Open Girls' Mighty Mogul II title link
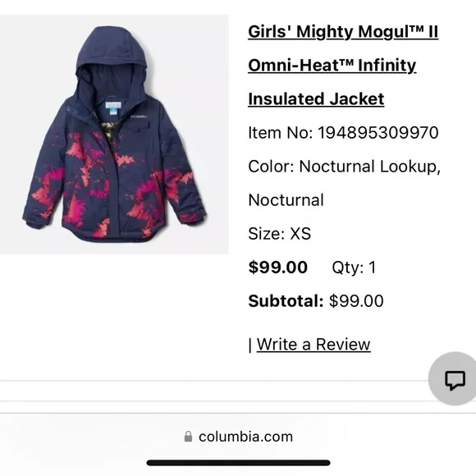This screenshot has width=476, height=476. click(x=343, y=31)
